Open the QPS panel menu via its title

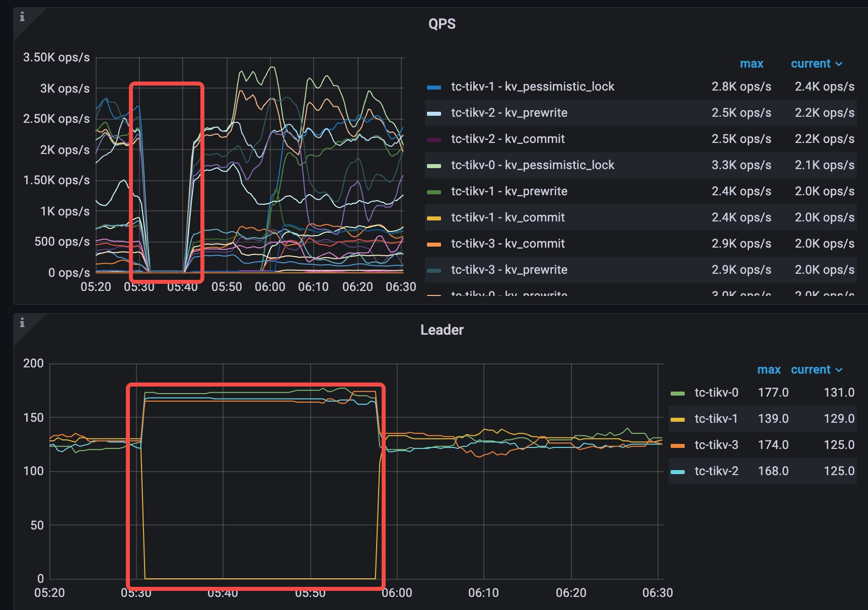[x=442, y=24]
